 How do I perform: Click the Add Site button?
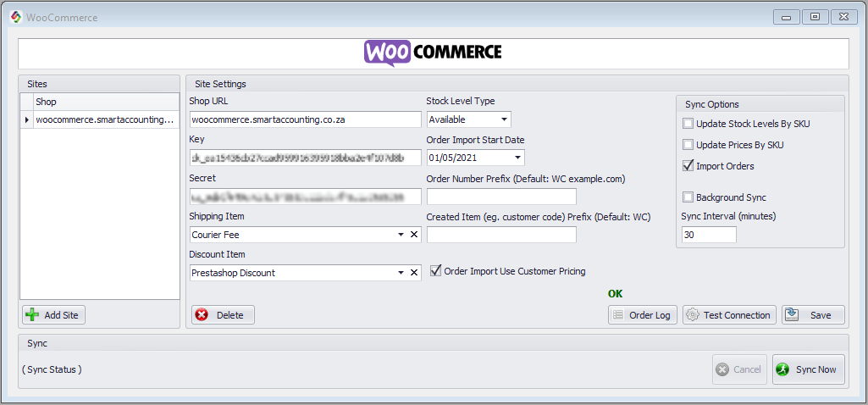(x=53, y=315)
